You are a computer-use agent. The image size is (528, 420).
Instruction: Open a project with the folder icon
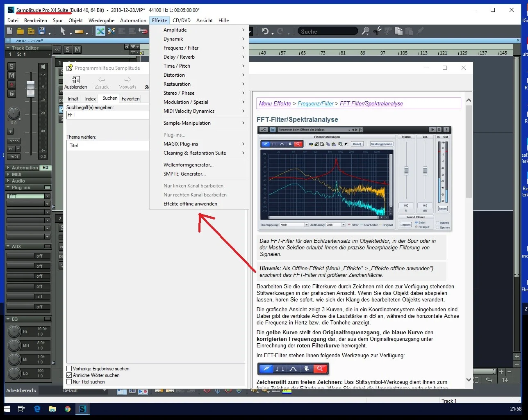(20, 31)
